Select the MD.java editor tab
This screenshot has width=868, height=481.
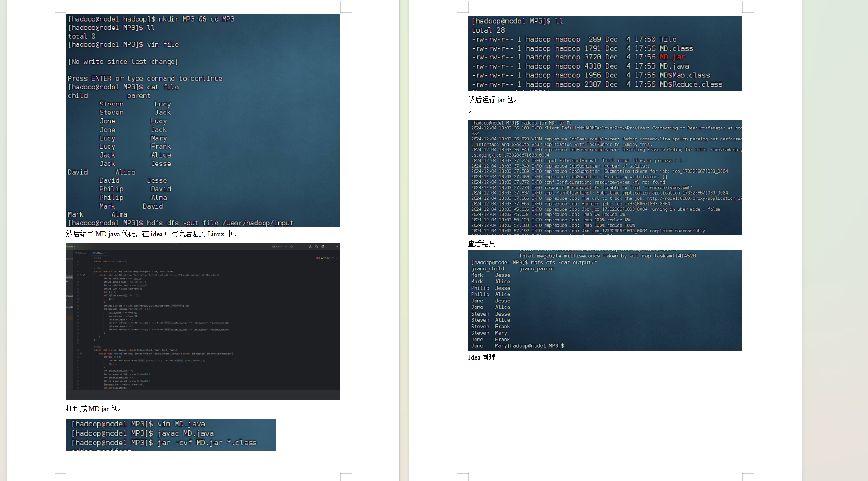point(99,253)
